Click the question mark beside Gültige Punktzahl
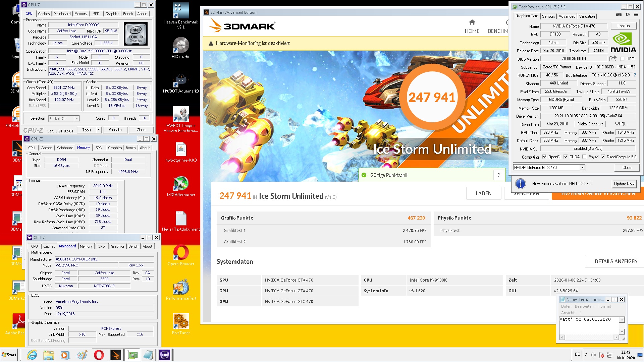The width and height of the screenshot is (644, 362). (499, 175)
